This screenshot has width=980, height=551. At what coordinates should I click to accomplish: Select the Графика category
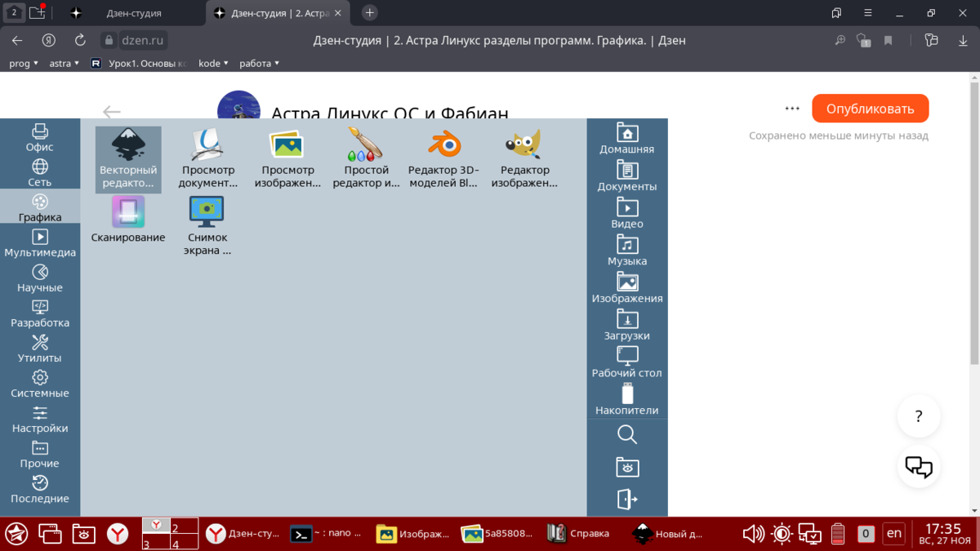coord(40,207)
